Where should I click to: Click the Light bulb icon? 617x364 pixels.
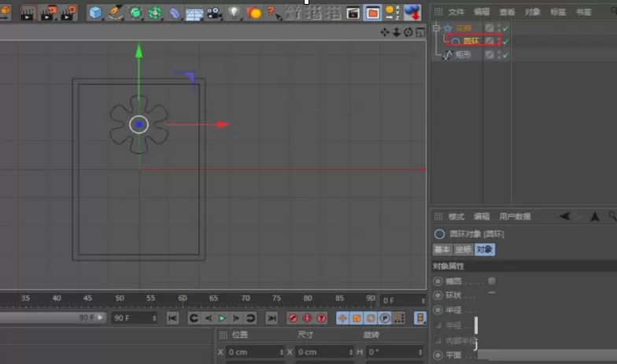point(235,13)
